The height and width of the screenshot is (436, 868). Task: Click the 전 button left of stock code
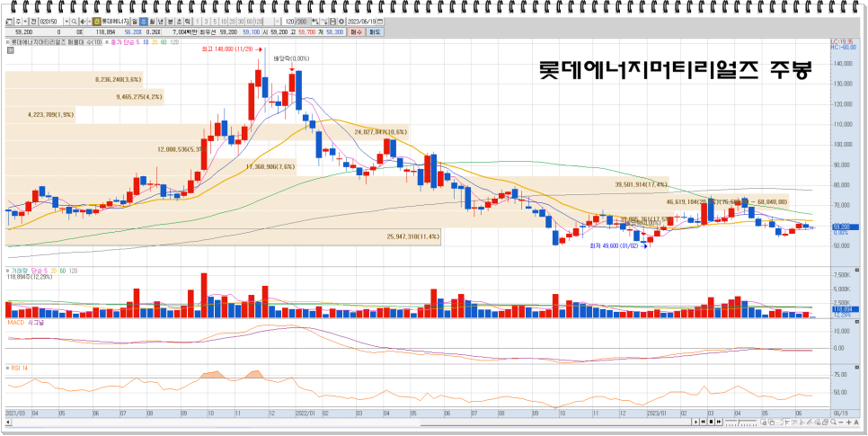pos(34,22)
